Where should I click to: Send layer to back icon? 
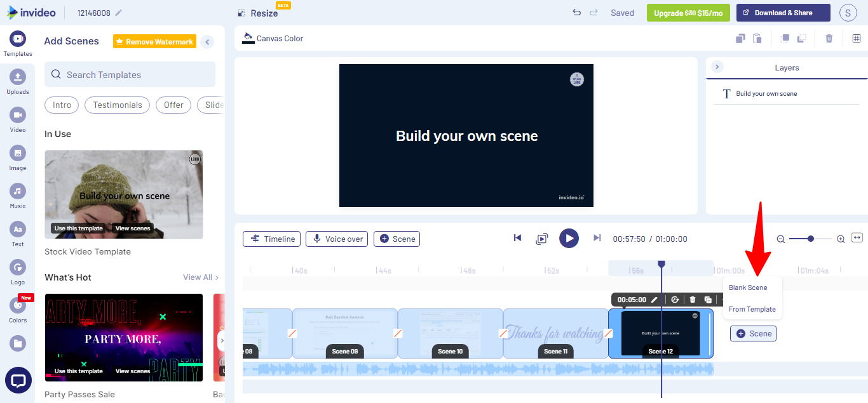tap(801, 38)
